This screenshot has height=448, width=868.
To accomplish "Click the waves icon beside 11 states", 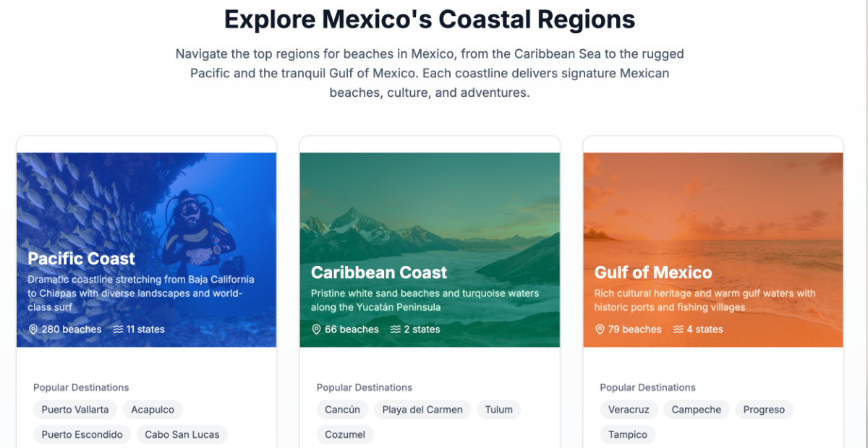I will tap(118, 329).
